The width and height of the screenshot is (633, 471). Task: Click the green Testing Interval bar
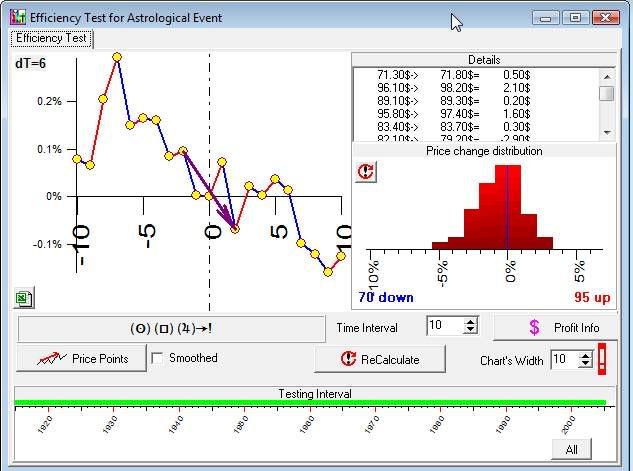[x=310, y=403]
